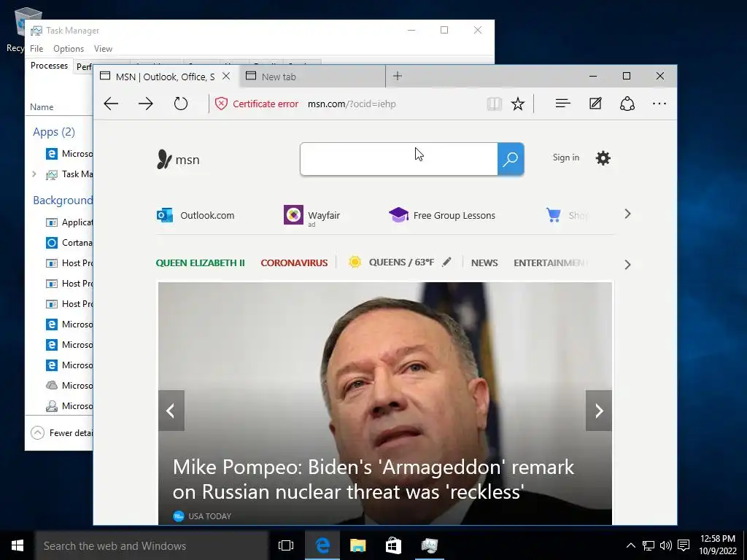Open MSN settings gear icon
Image resolution: width=747 pixels, height=560 pixels.
(x=603, y=158)
